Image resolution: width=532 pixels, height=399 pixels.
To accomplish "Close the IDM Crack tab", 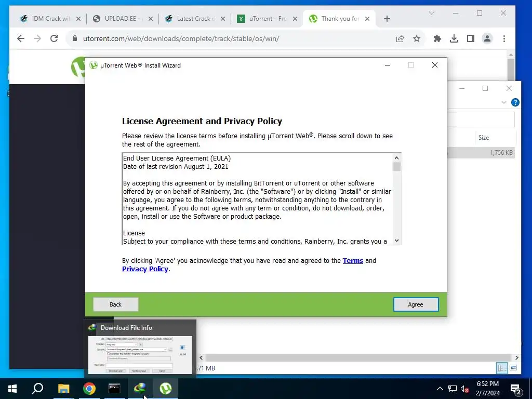I will (x=78, y=19).
